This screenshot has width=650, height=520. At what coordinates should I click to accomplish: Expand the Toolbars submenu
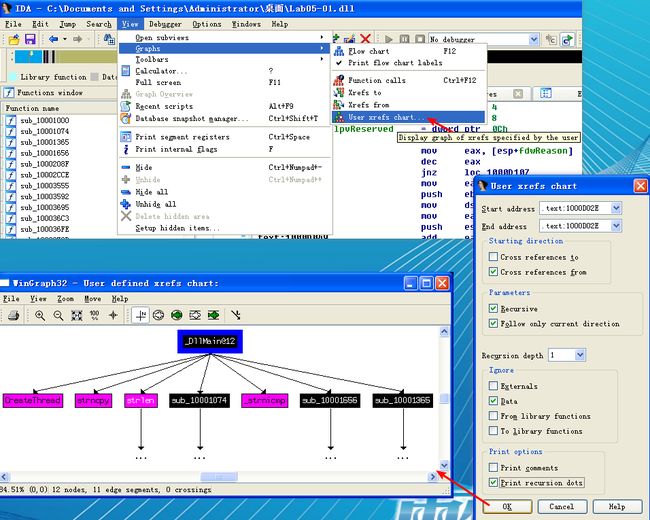pyautogui.click(x=226, y=59)
